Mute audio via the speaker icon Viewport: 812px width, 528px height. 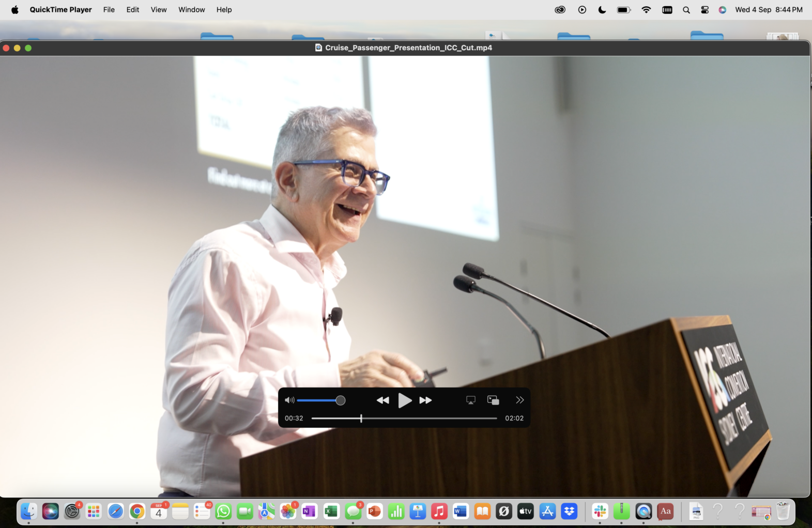[289, 400]
